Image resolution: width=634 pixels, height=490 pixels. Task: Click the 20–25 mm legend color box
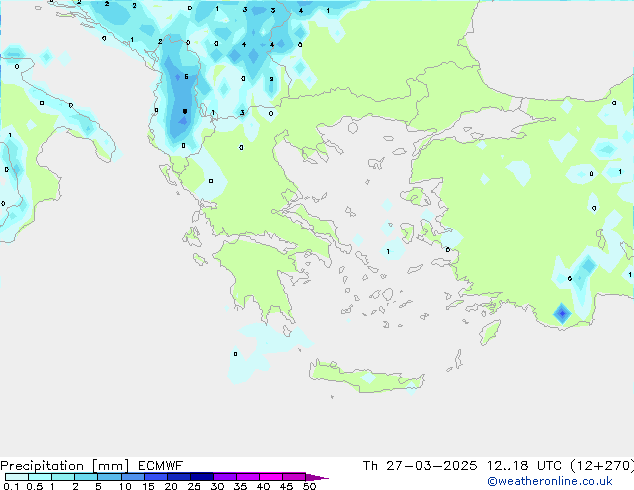(178, 477)
